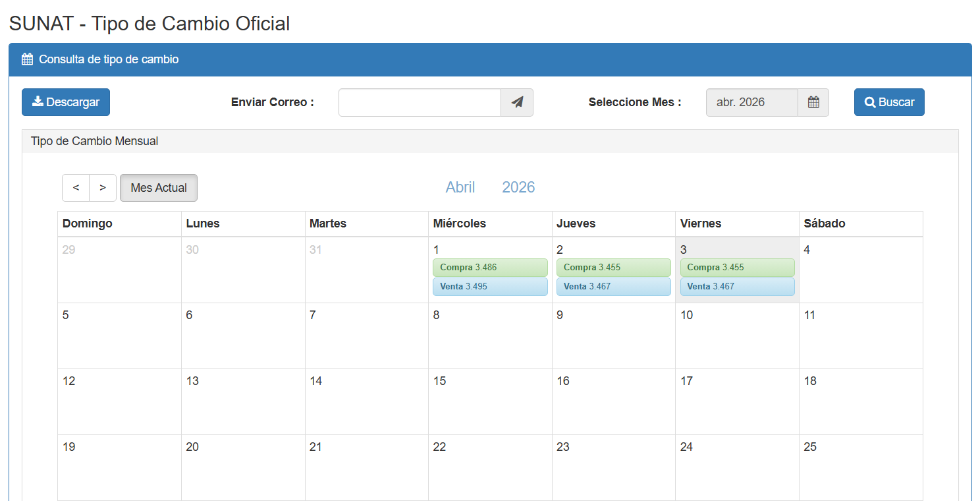Select Compra 3.455 on Friday April 3
The image size is (980, 501).
coord(737,268)
